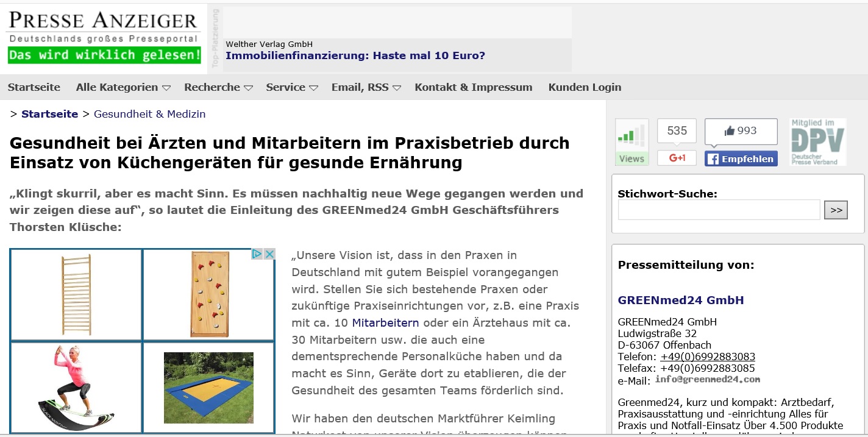Open the blue trampoline ad image

point(209,388)
